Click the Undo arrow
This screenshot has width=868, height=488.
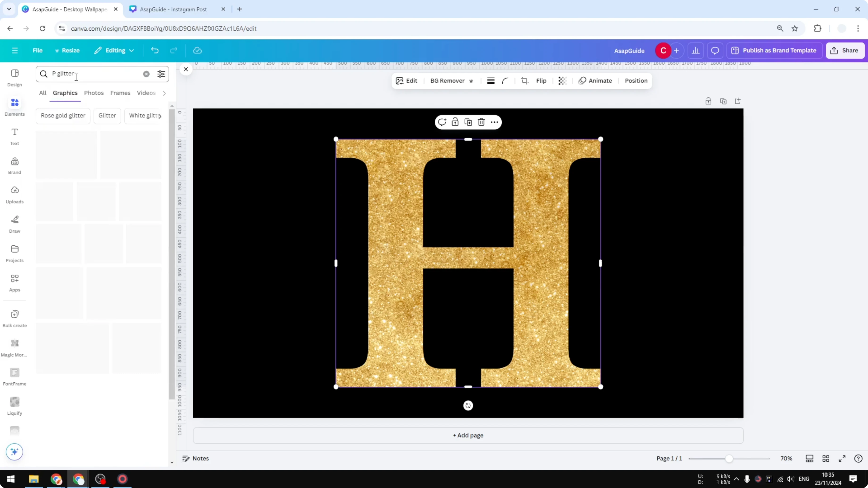(155, 50)
